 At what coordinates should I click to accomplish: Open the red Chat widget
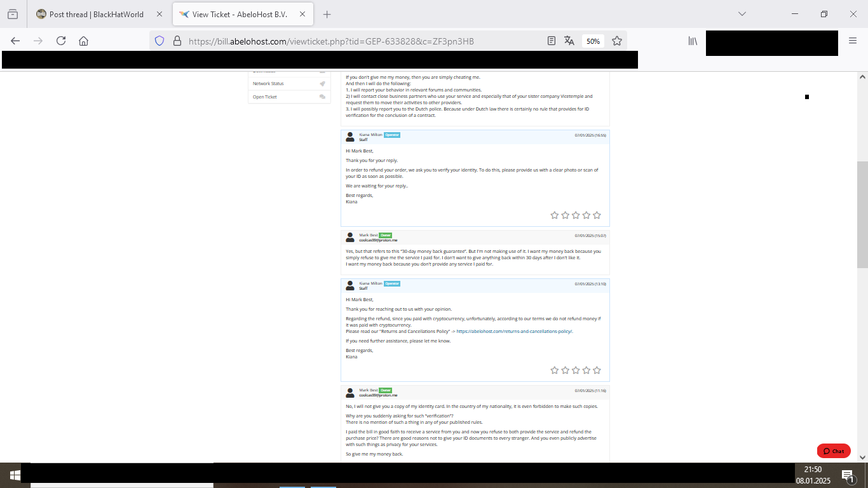tap(834, 451)
